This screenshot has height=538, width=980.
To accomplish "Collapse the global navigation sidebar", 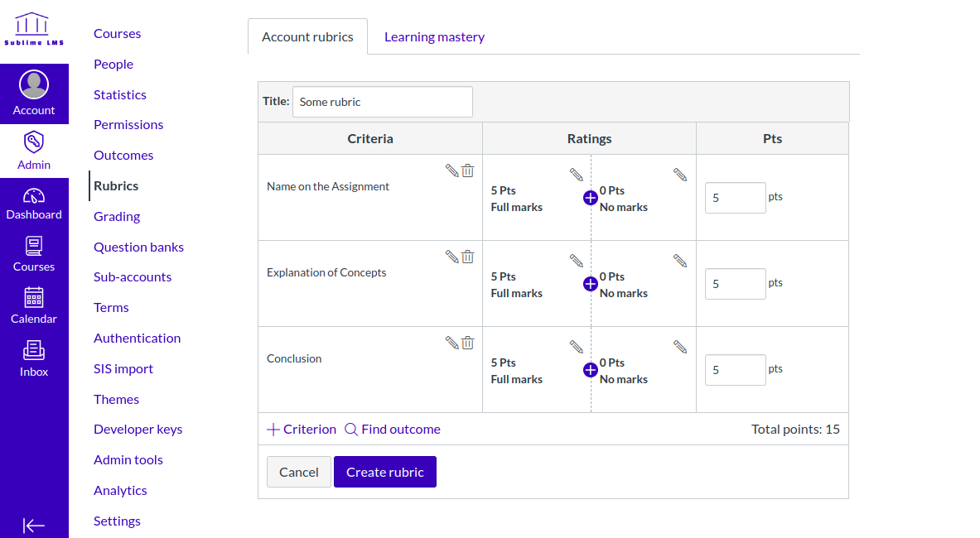I will click(x=34, y=526).
